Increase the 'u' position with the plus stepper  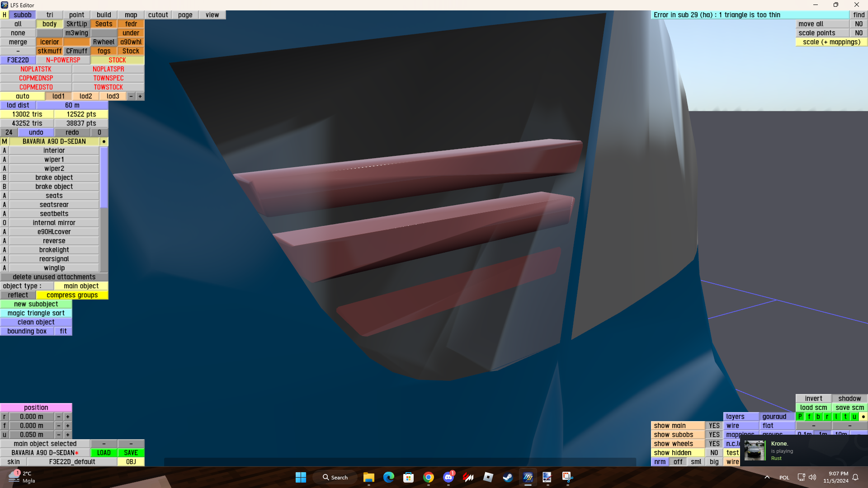[x=68, y=435]
